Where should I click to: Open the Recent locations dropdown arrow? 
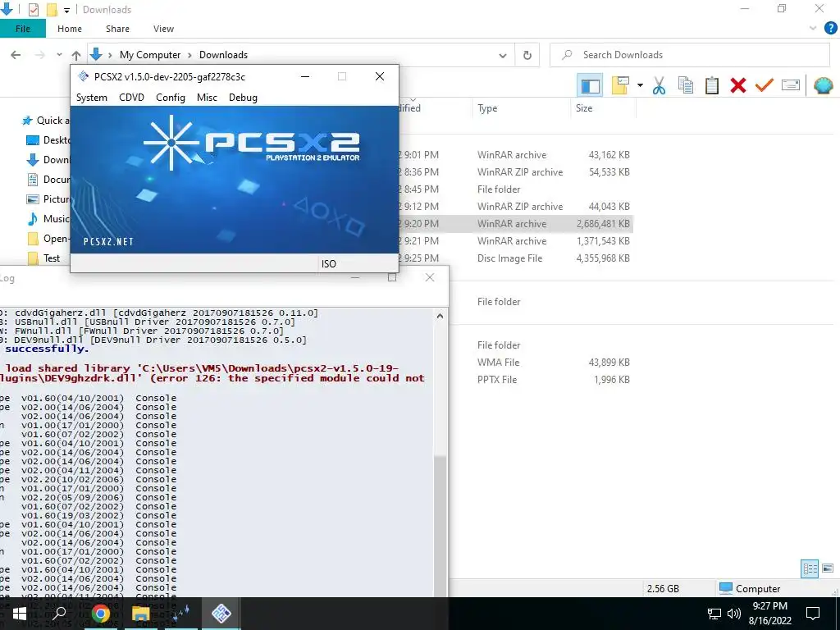tap(59, 55)
